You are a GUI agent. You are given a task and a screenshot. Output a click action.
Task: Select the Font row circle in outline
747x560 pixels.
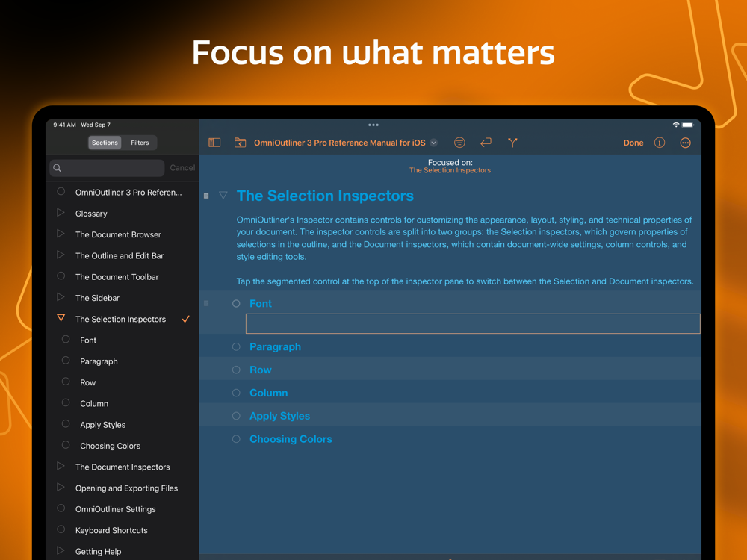236,303
